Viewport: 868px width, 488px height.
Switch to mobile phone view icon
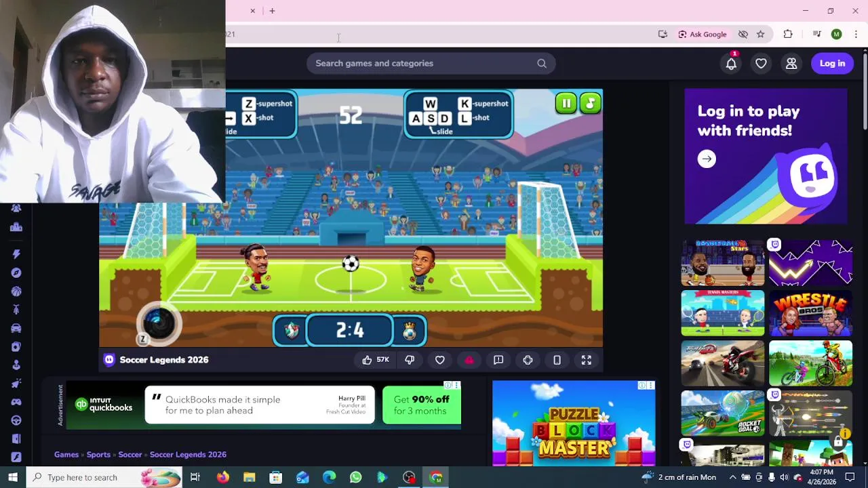[557, 360]
